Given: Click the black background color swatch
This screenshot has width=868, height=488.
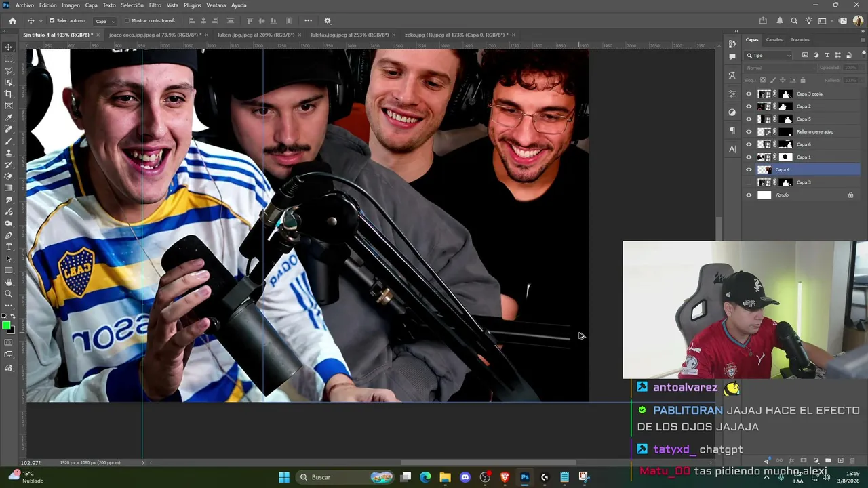Looking at the screenshot, I should [x=11, y=331].
